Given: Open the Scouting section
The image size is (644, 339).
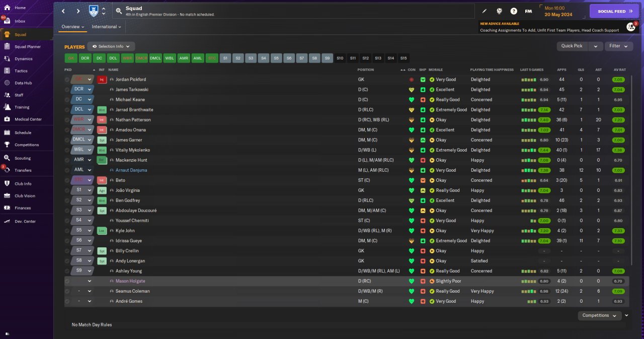Looking at the screenshot, I should tap(23, 158).
